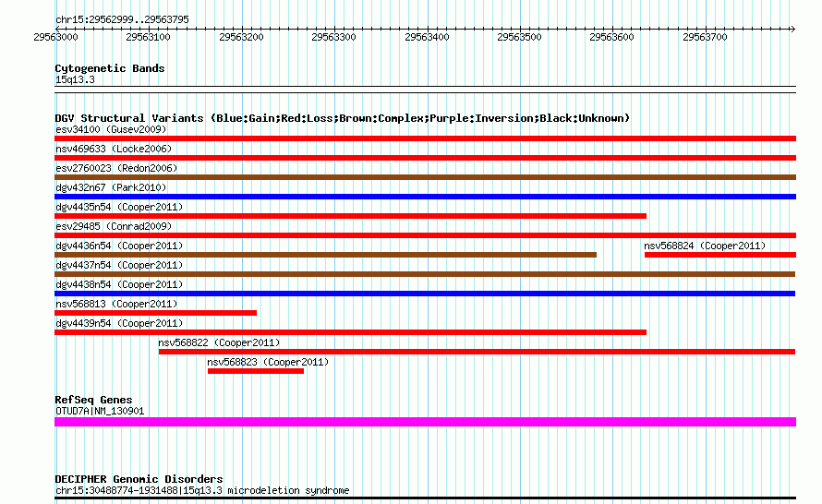
Task: Select the dgv432n67 (Park2010) label
Action: click(111, 187)
